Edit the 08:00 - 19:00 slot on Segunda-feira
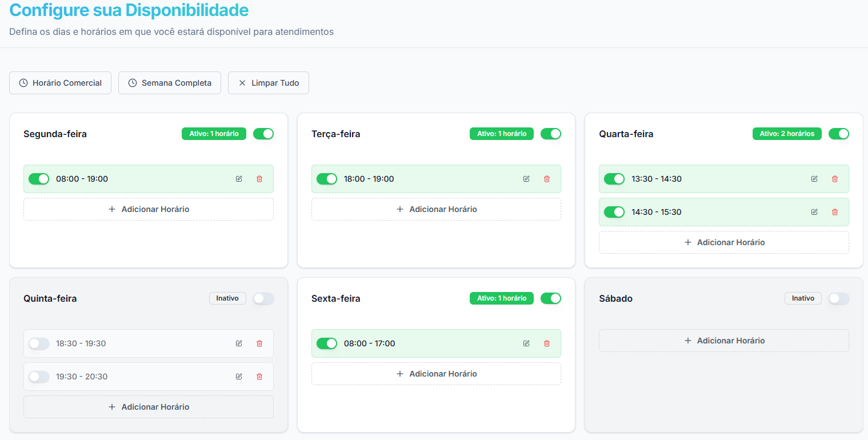Image resolution: width=868 pixels, height=440 pixels. pos(239,179)
